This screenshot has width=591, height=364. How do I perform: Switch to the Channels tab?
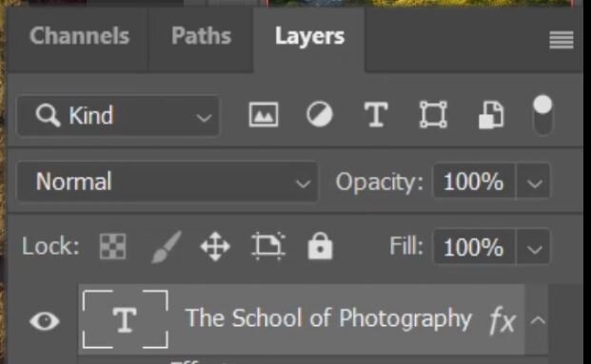click(80, 36)
